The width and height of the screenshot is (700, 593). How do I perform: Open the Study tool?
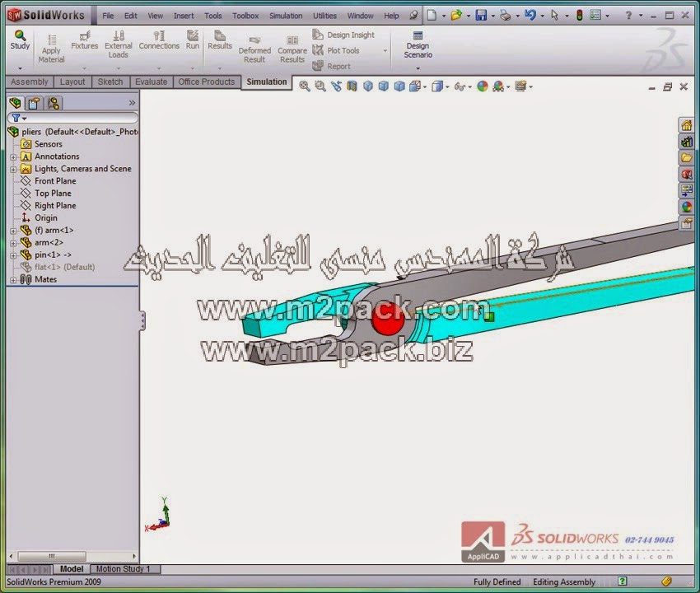click(x=20, y=40)
